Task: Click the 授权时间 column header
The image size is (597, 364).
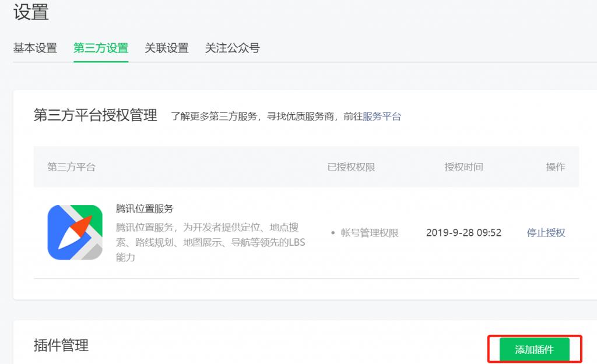Action: [462, 167]
